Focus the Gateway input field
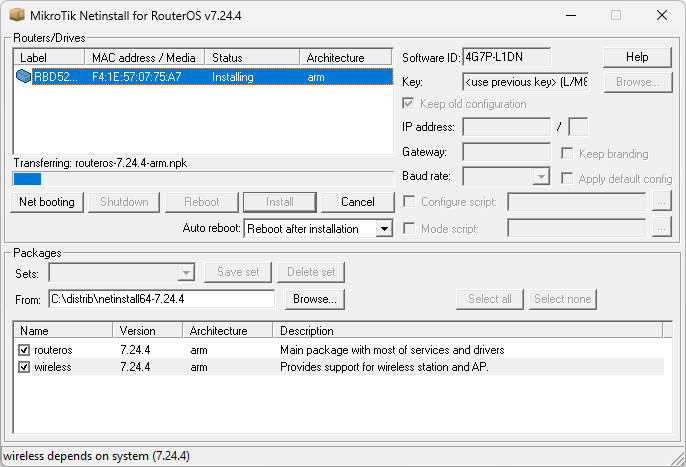Screen dimensions: 686x467 tap(507, 152)
